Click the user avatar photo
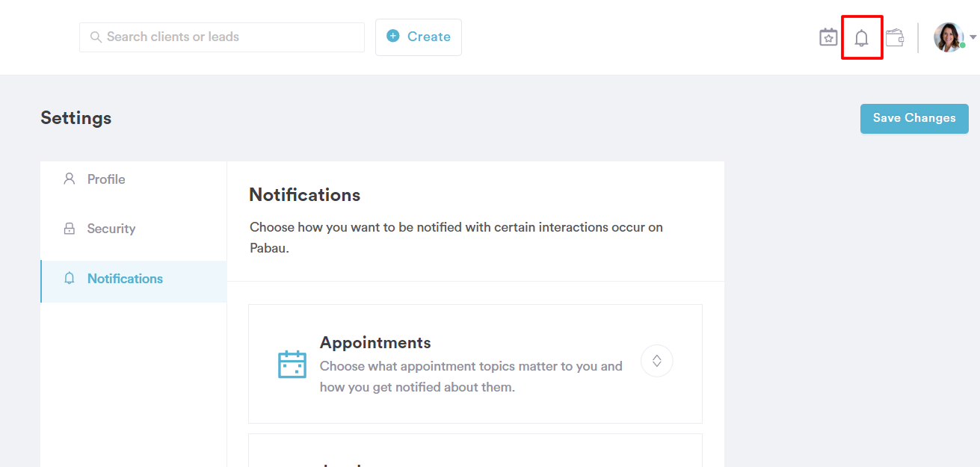 click(949, 37)
